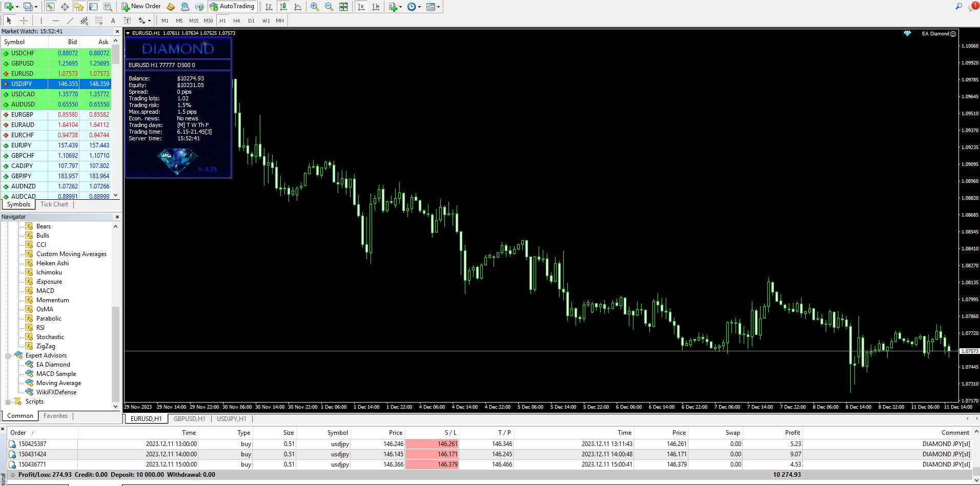Screen dimensions: 980x486
Task: Open new chart dropdown arrow
Action: 17,7
